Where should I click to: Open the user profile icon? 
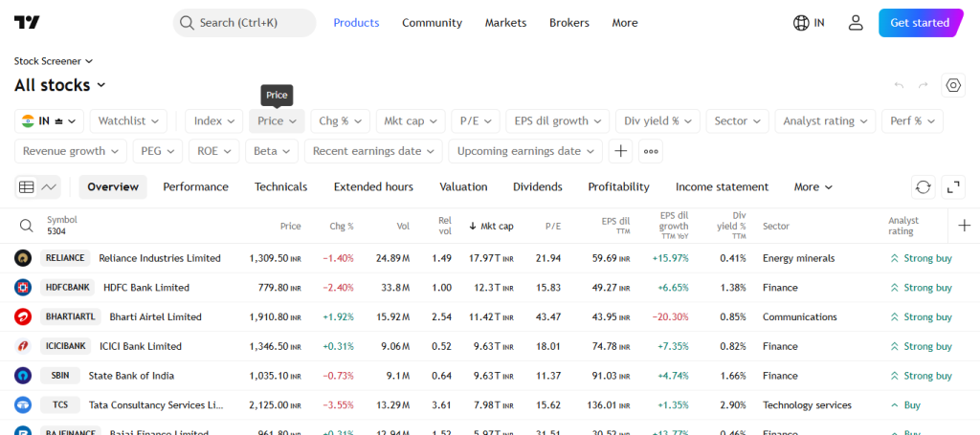coord(855,23)
